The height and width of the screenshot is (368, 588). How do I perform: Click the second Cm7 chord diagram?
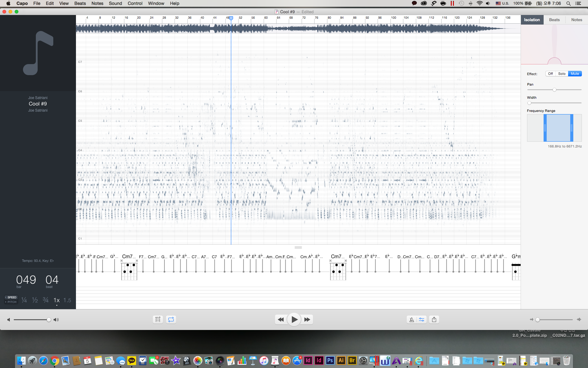[338, 270]
